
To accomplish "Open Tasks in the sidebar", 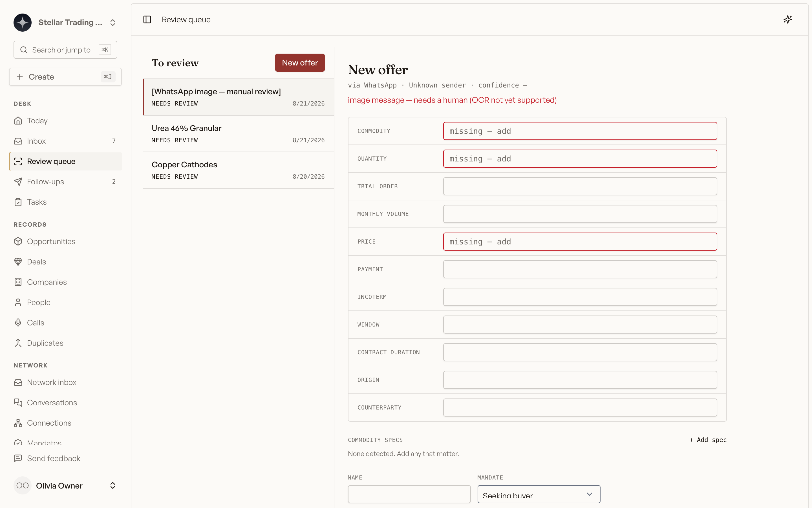I will 65,202.
